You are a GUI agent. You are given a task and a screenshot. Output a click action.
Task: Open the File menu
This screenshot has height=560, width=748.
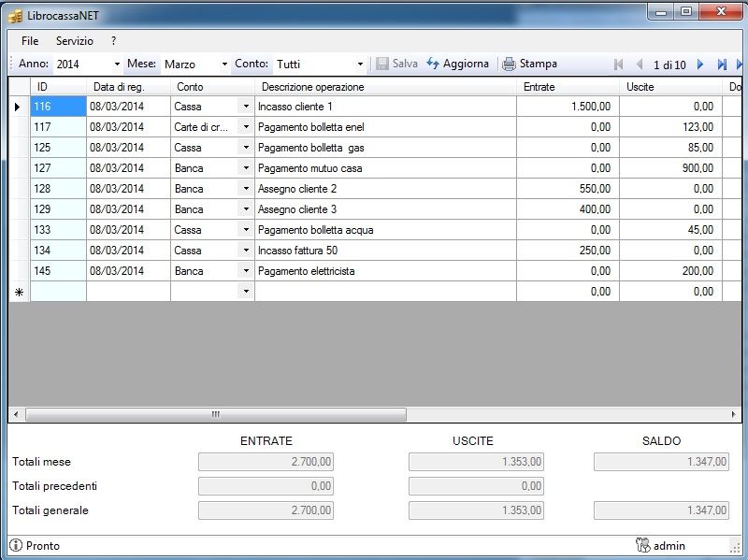coord(30,41)
